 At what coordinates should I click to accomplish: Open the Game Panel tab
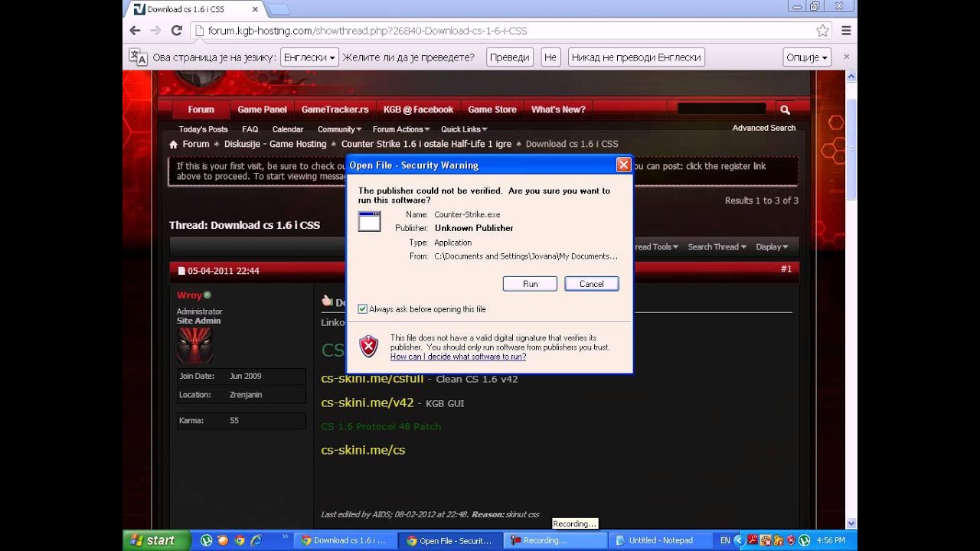pos(262,109)
